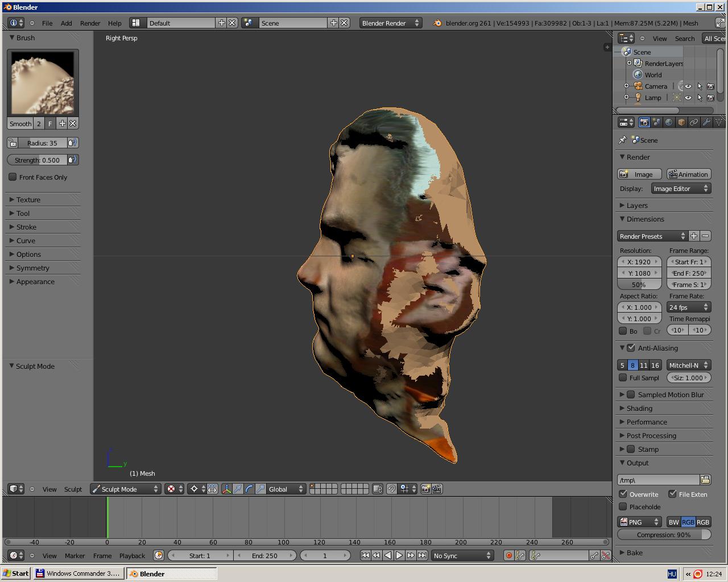Click the OpenGL render camera icon in viewport header
Image resolution: width=728 pixels, height=582 pixels.
pyautogui.click(x=425, y=489)
